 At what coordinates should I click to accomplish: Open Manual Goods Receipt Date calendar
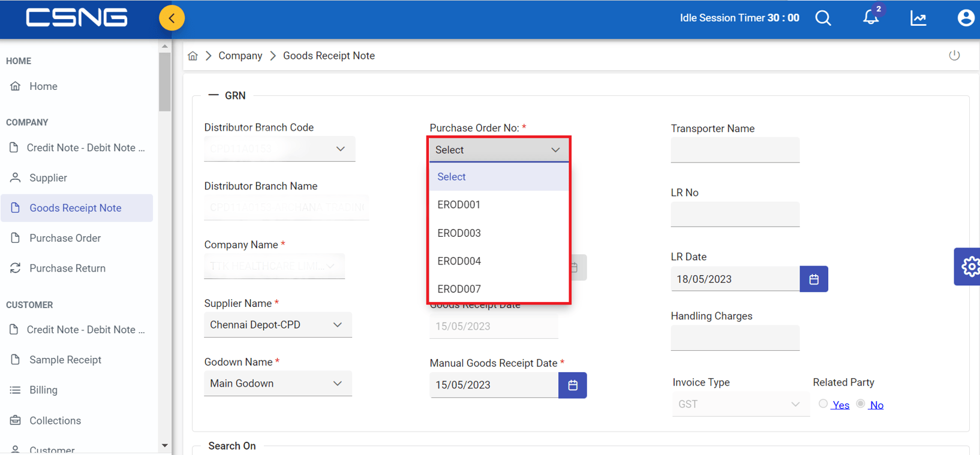coord(573,385)
